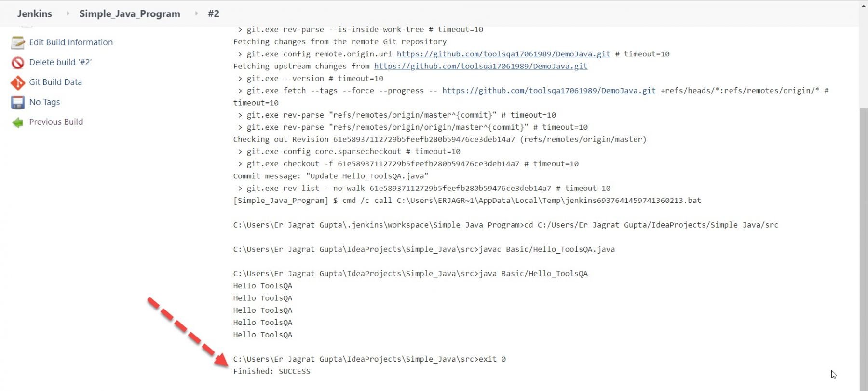Screen dimensions: 868x391
Task: Click the floppy disk icon beside No Tags
Action: 17,102
